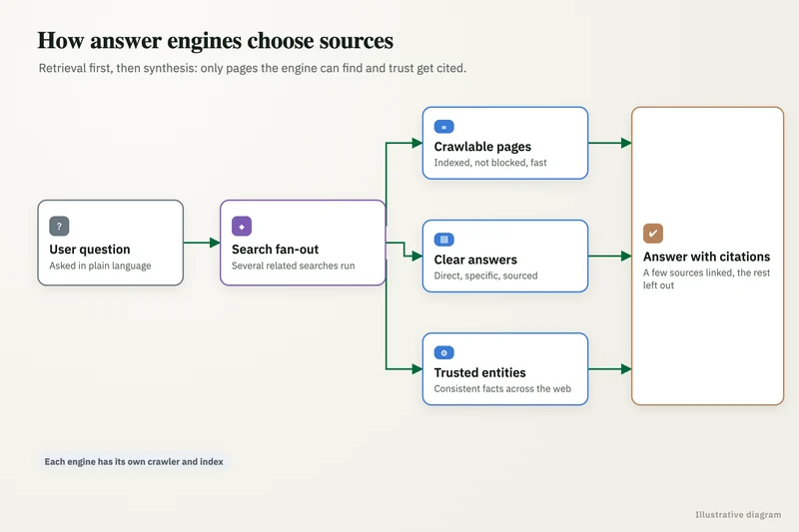The width and height of the screenshot is (799, 532).
Task: Click the blue document icon above Clear answers
Action: coord(443,240)
